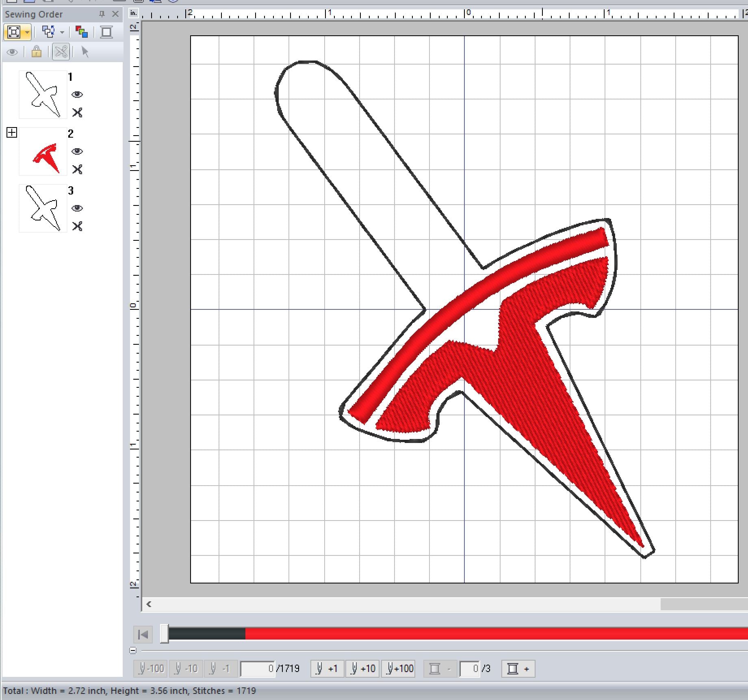Toggle scissors trim for sewing step 3
The height and width of the screenshot is (700, 748).
77,226
